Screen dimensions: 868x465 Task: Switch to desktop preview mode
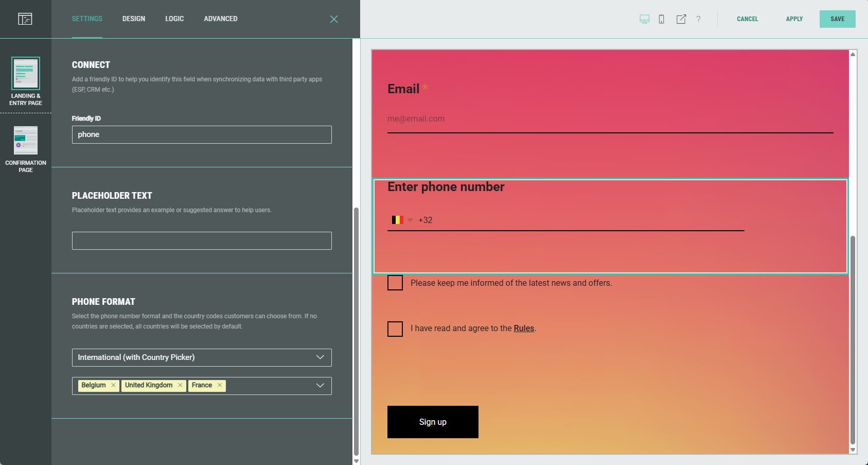click(x=644, y=19)
